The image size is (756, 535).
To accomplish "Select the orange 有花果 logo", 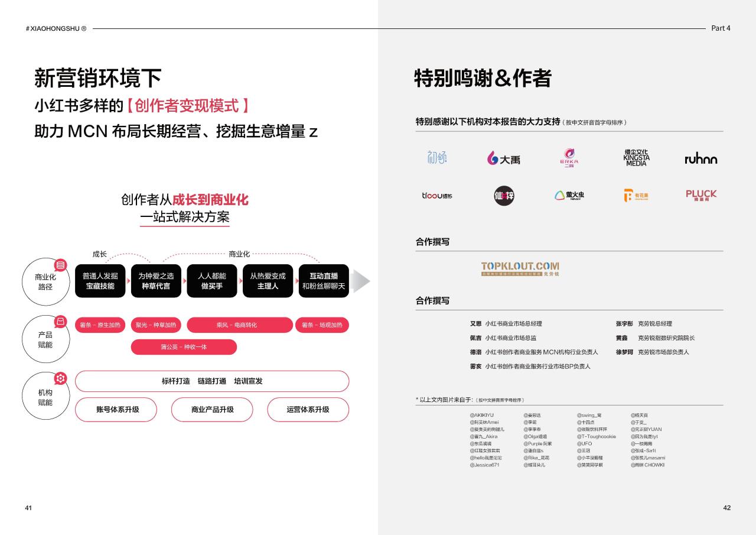I will point(636,195).
